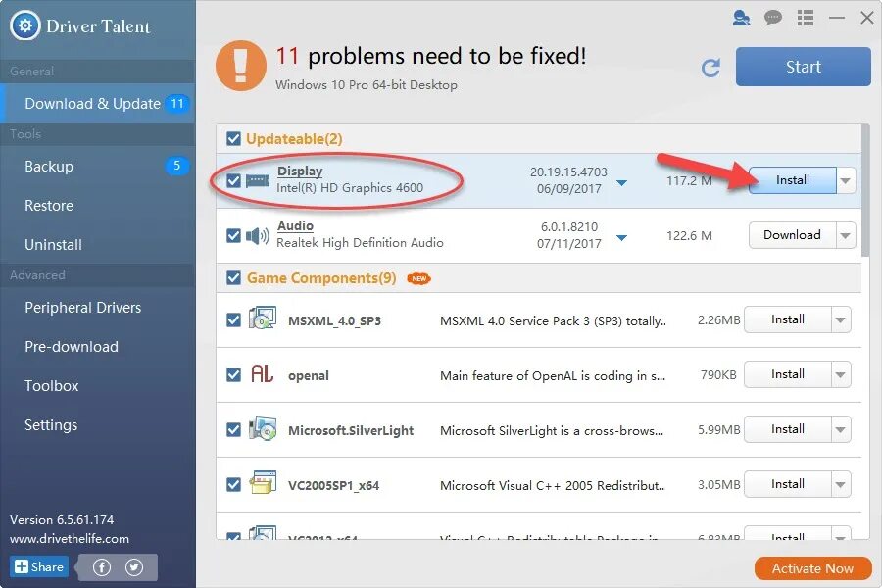882x588 pixels.
Task: Click Windows 10 Pro 64-bit Desktop text
Action: coord(367,85)
